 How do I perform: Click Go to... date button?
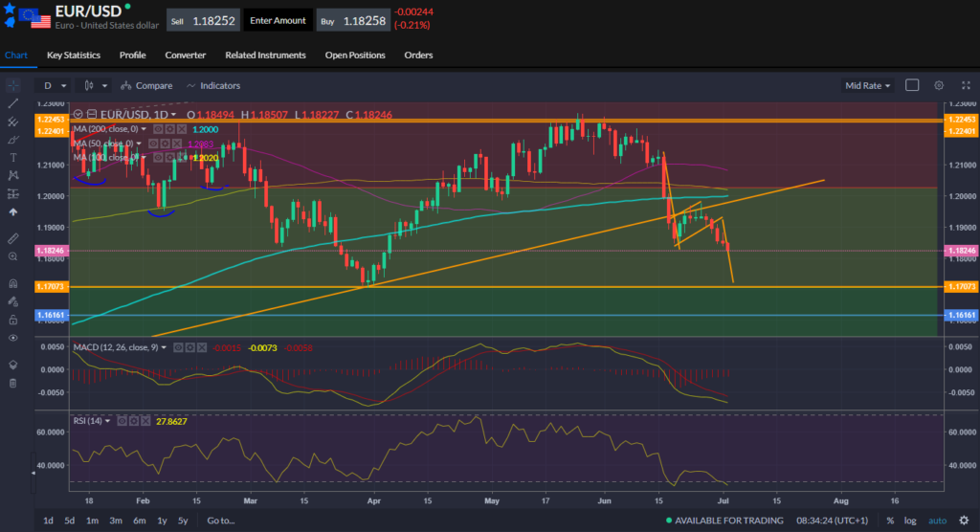(x=221, y=521)
